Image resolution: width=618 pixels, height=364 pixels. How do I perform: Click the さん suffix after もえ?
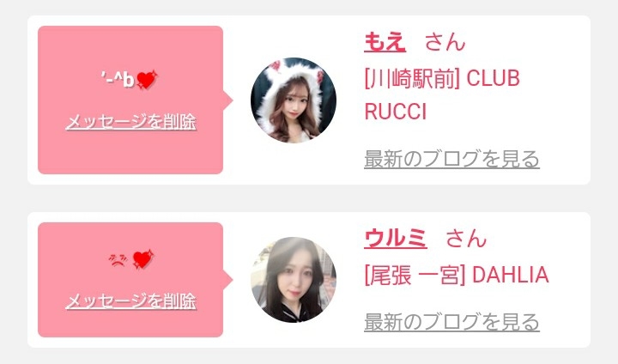point(445,42)
